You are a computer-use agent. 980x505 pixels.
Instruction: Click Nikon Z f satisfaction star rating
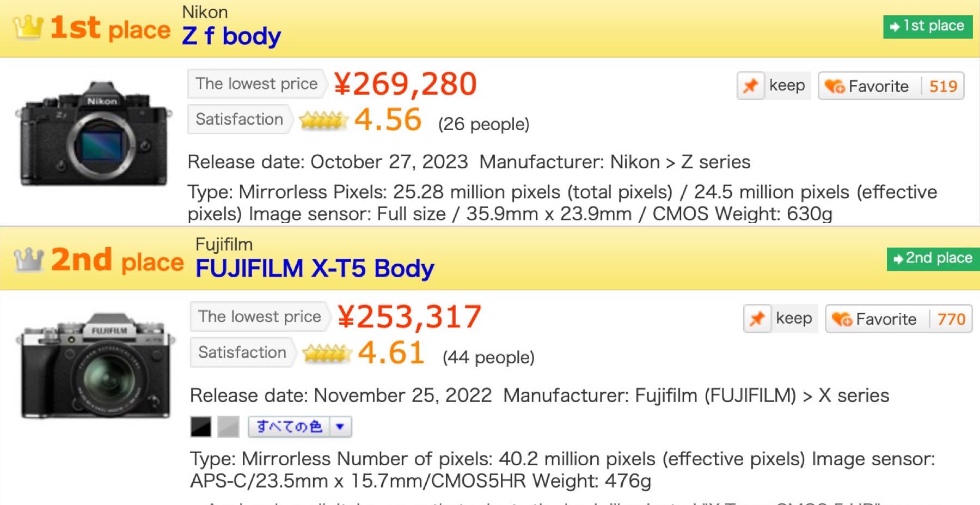[x=323, y=120]
